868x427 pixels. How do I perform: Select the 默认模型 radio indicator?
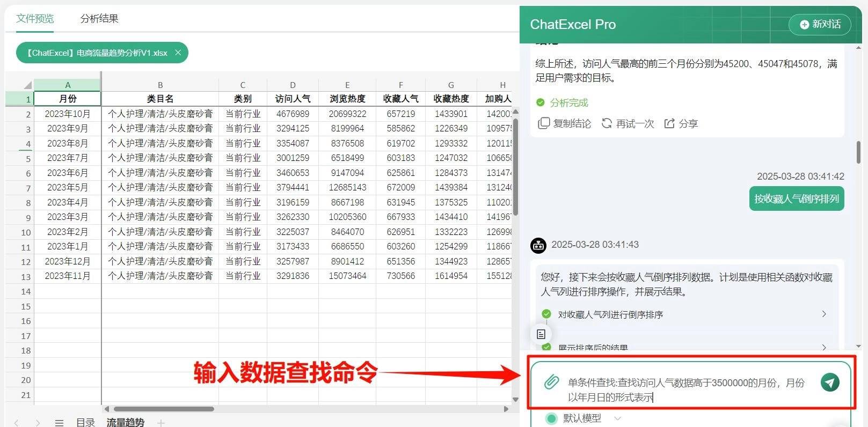coord(551,418)
